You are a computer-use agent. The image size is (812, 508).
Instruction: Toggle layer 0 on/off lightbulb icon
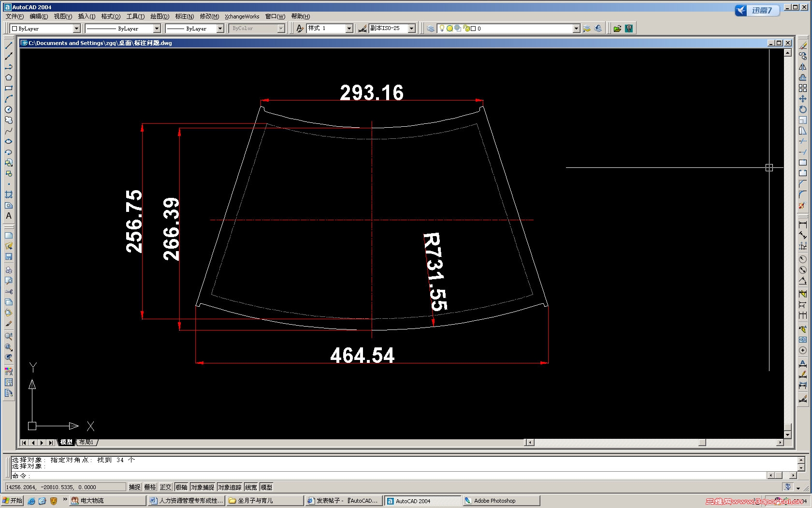pos(442,29)
